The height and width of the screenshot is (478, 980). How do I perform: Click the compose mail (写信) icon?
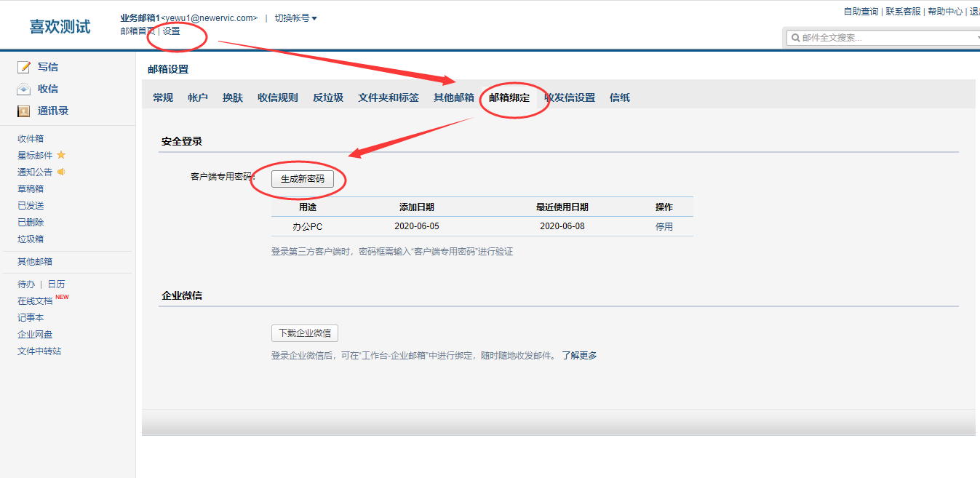24,67
